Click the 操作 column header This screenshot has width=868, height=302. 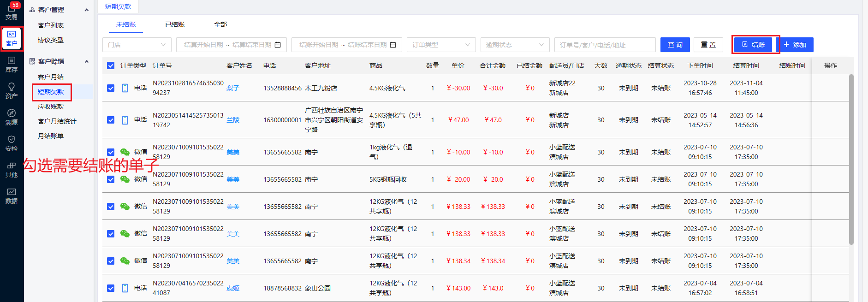831,65
